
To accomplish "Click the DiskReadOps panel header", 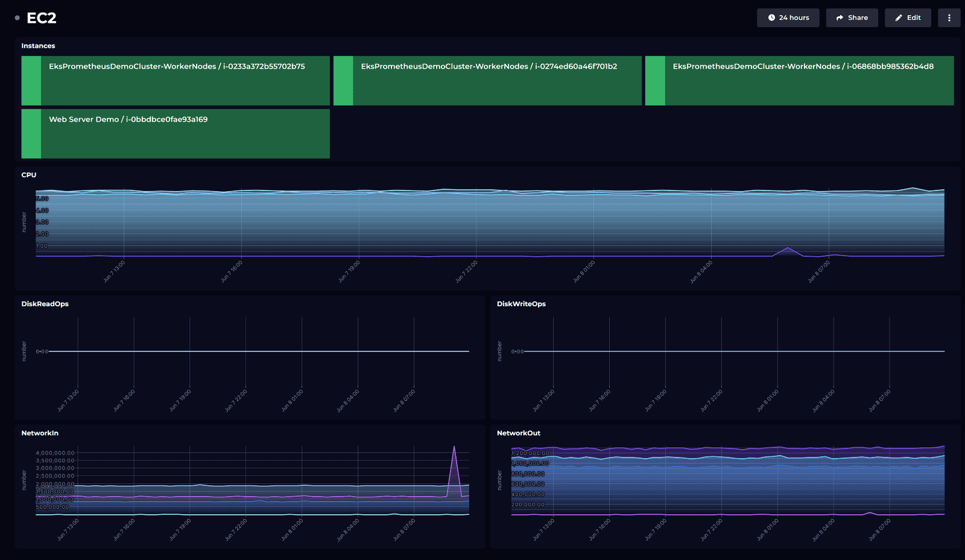I will tap(45, 304).
